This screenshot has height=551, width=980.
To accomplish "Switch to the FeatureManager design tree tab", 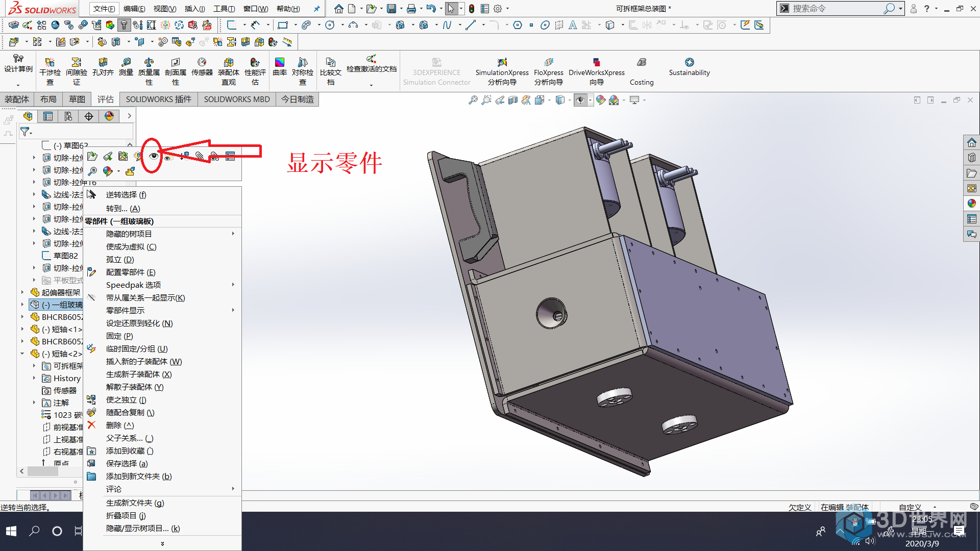I will [x=28, y=116].
